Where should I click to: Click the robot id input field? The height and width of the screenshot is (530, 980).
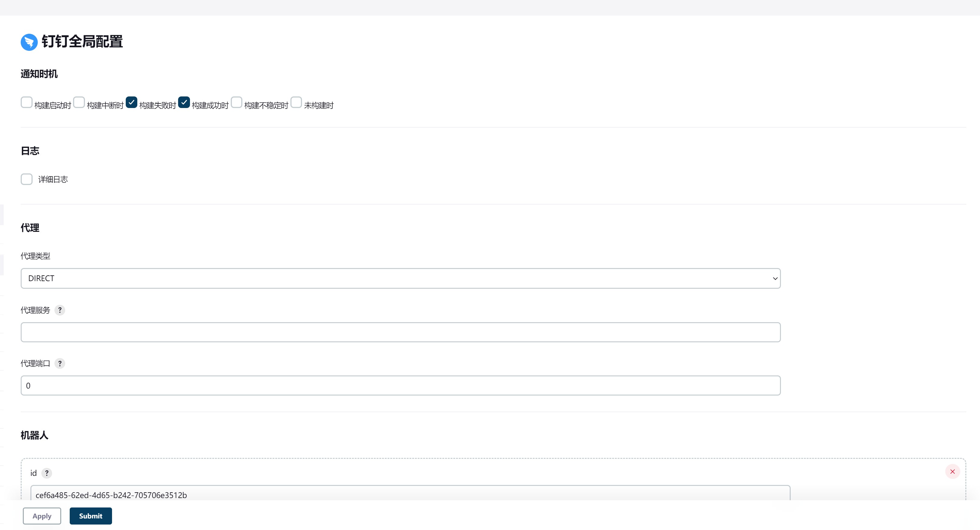[x=410, y=494]
